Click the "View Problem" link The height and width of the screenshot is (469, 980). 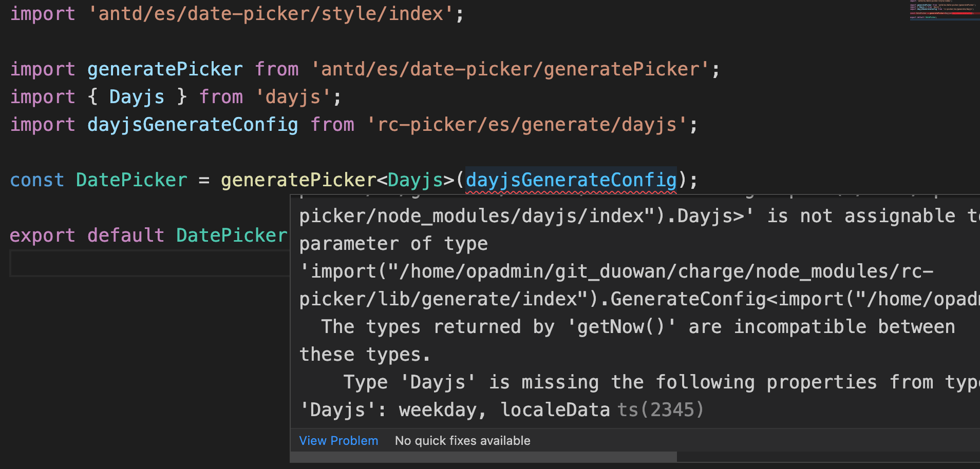click(338, 440)
